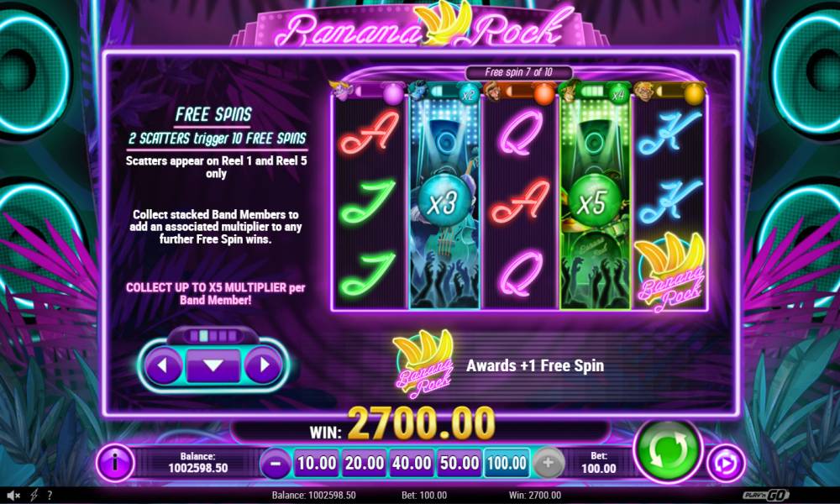The image size is (840, 504).
Task: Decrease bet with minus button
Action: (276, 463)
